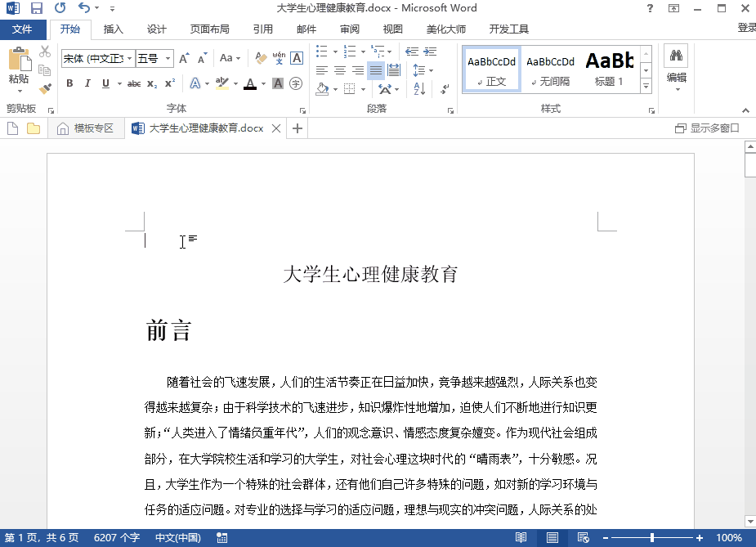Align paragraph text to the left
The height and width of the screenshot is (547, 756).
321,70
